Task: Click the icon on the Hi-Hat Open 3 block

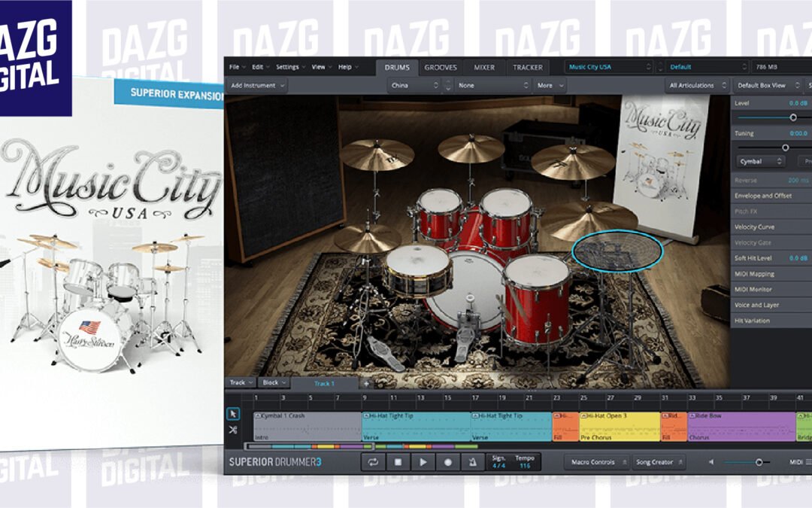Action: [583, 415]
